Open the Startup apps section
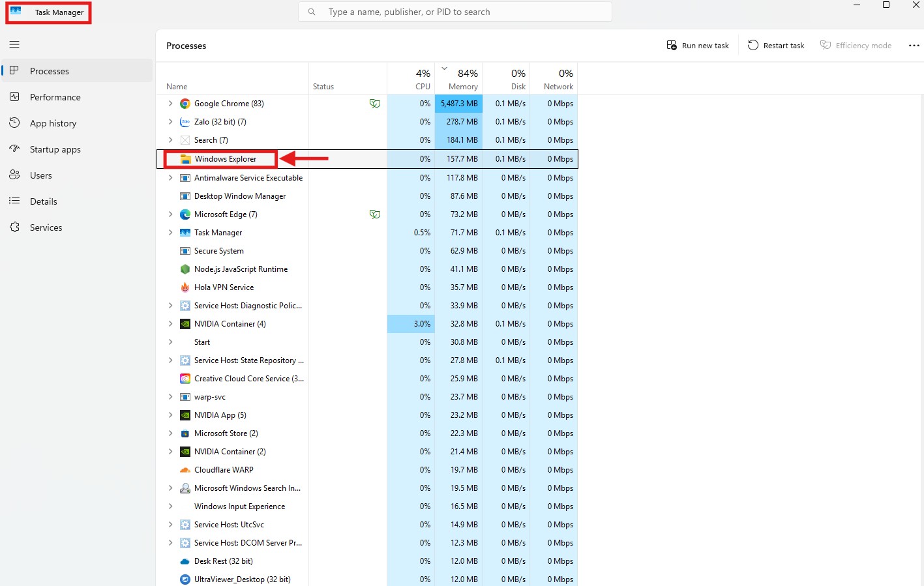The height and width of the screenshot is (586, 924). click(55, 149)
